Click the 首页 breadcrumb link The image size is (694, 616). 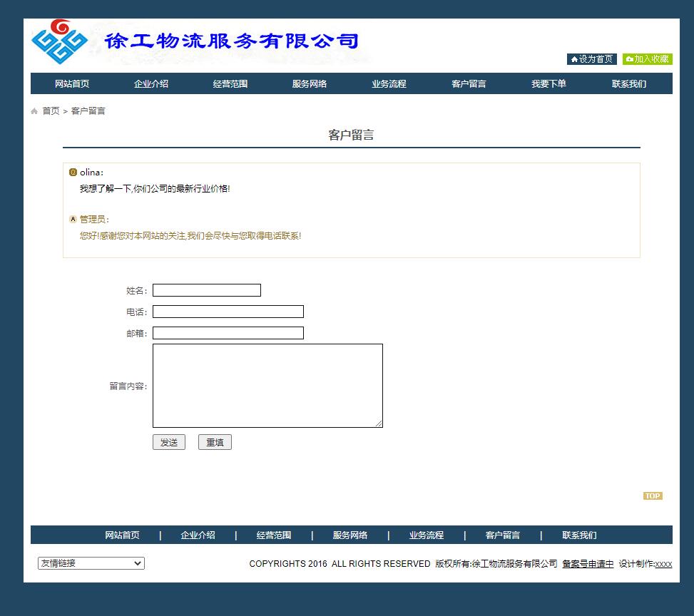pos(50,111)
